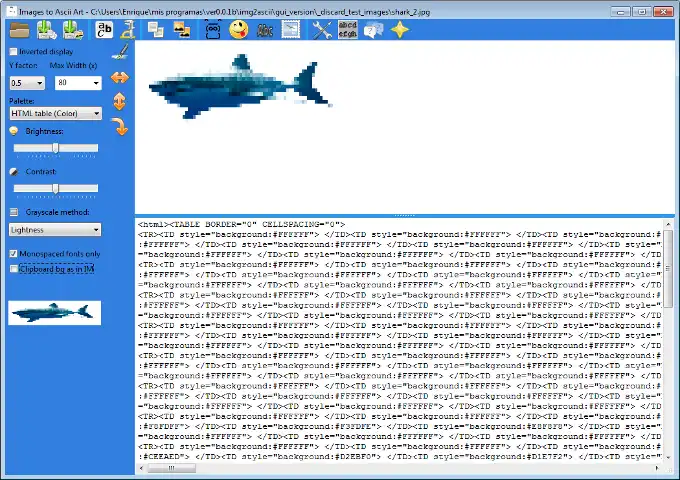680x480 pixels.
Task: Click the ASCII face bracket icon
Action: (212, 30)
